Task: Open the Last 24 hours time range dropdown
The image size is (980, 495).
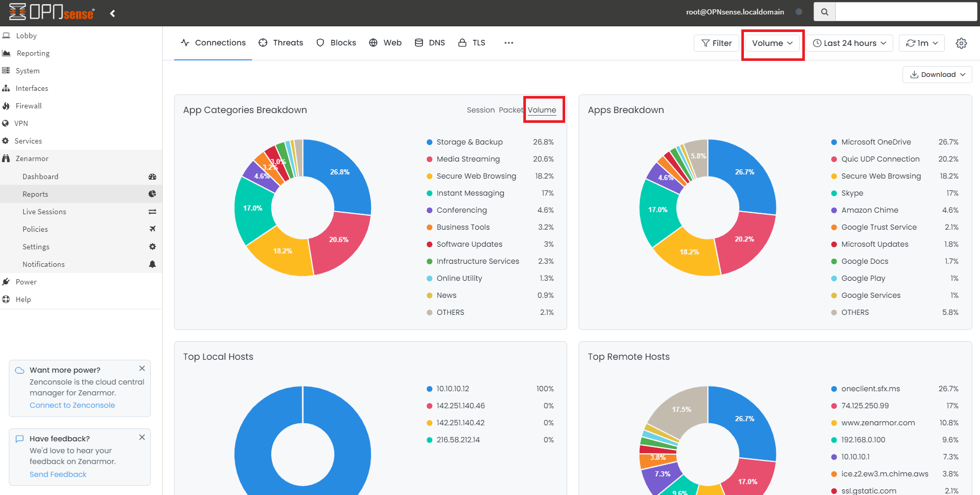Action: [850, 43]
